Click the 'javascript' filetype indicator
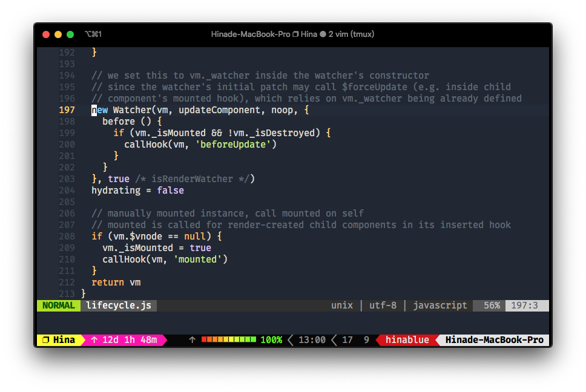Screen dimensions: 586x392 pyautogui.click(x=440, y=305)
